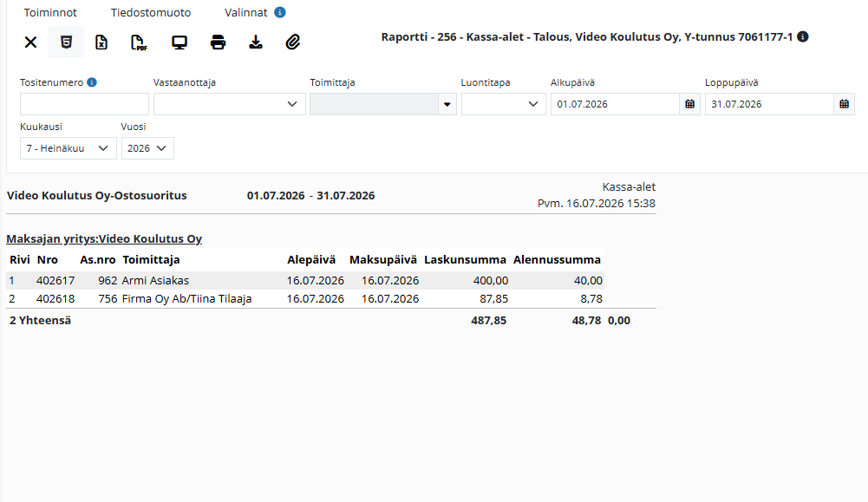This screenshot has height=502, width=868.
Task: Show info next to Valinnat
Action: click(280, 12)
